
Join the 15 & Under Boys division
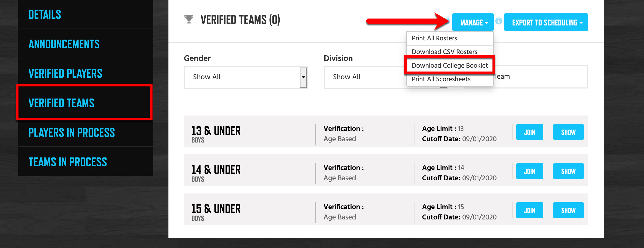pos(529,210)
